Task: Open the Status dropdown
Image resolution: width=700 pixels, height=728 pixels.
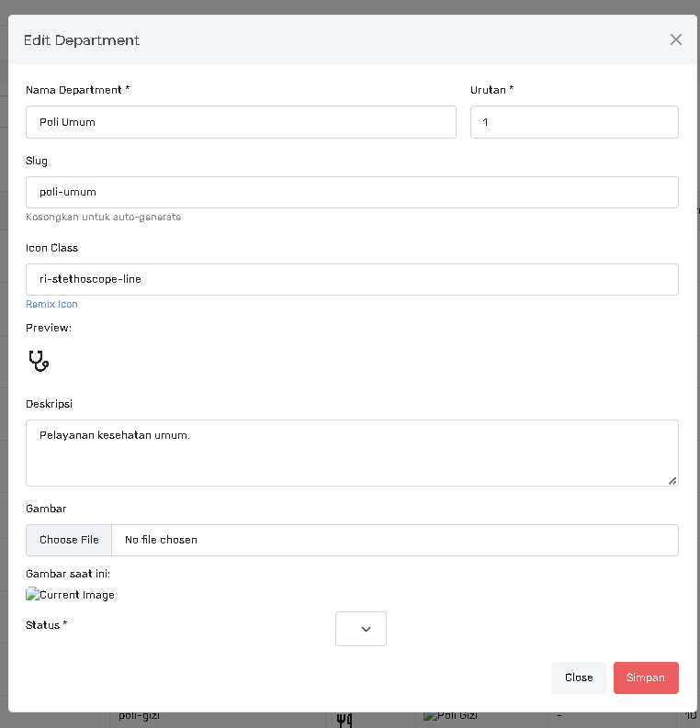Action: 361,629
